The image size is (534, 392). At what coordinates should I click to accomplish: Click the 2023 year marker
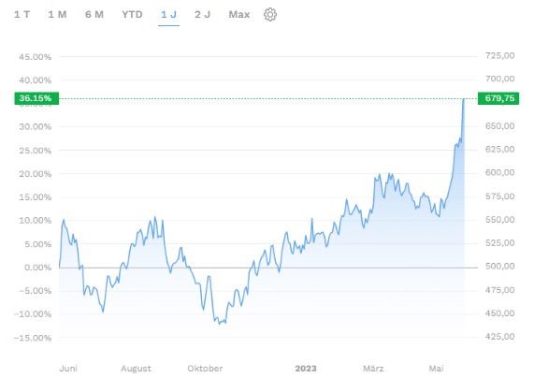click(306, 369)
